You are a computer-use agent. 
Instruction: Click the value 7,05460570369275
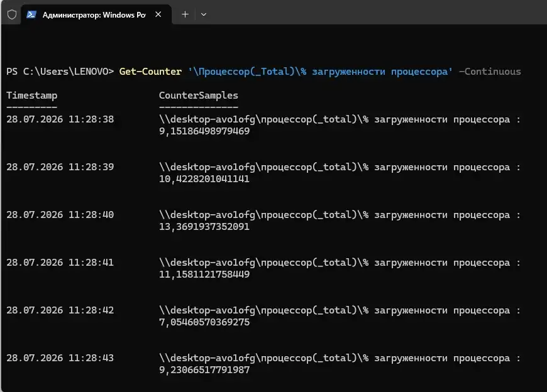pyautogui.click(x=204, y=322)
